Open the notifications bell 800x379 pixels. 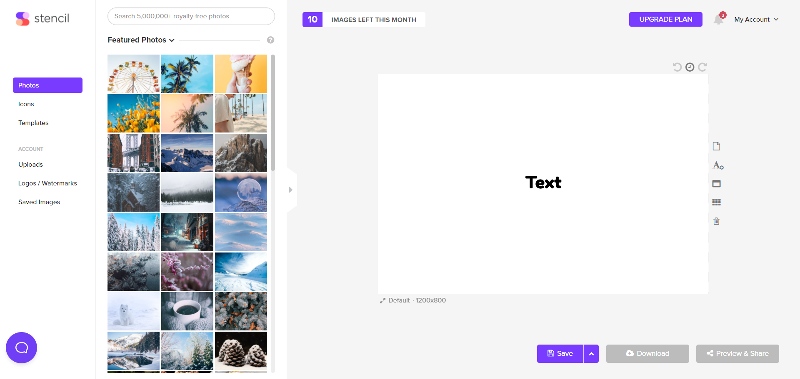(719, 19)
